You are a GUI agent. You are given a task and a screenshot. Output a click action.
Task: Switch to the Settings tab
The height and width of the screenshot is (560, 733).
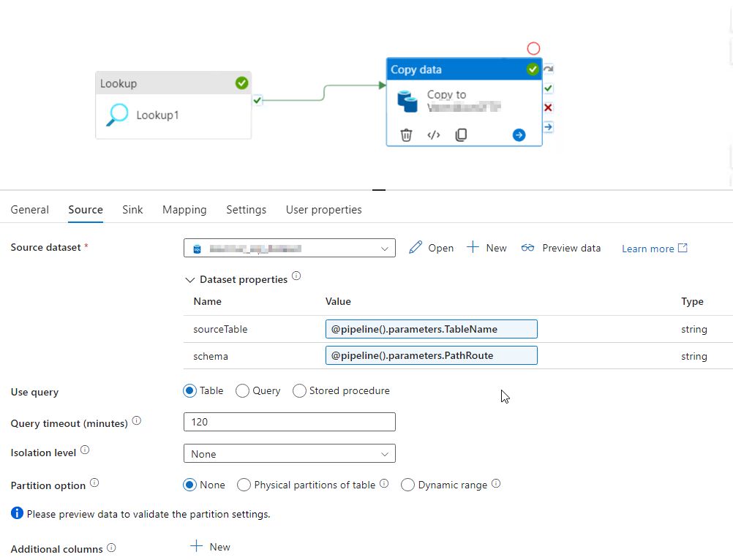pyautogui.click(x=246, y=210)
